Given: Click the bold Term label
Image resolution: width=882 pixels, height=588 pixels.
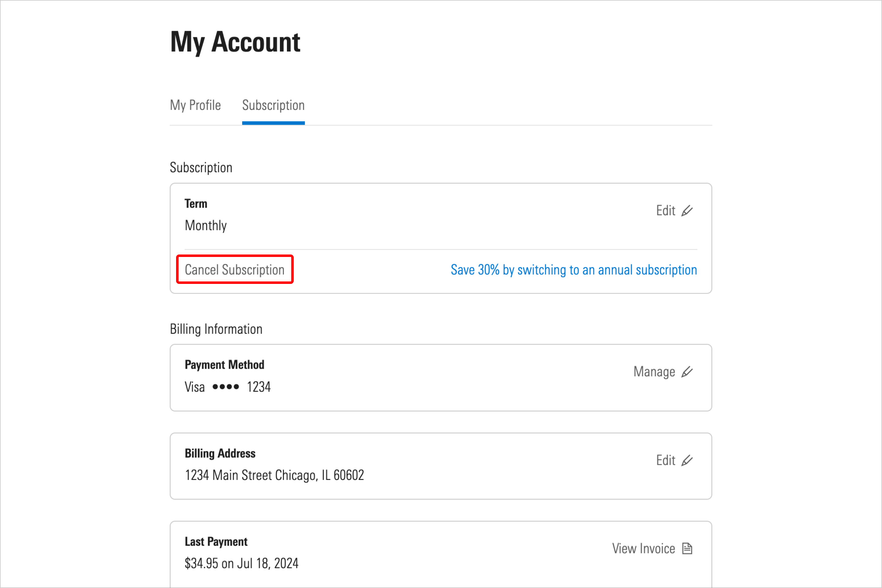Looking at the screenshot, I should (196, 204).
